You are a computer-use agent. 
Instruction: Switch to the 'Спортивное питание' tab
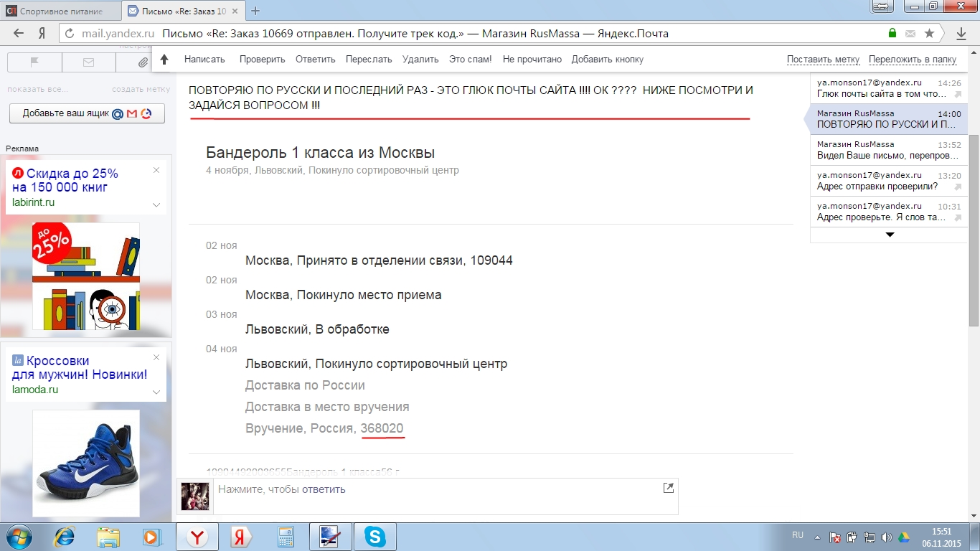tap(61, 11)
